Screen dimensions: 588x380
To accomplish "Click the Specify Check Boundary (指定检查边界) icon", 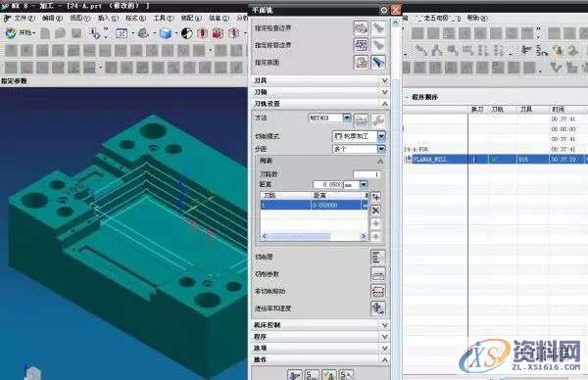I will [361, 28].
